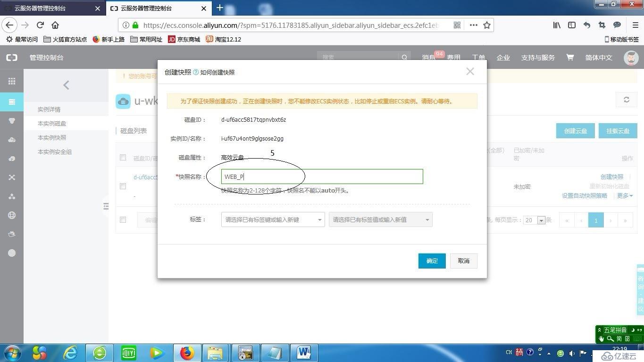Viewport: 644px width, 362px height.
Task: Open Firefox library icon in toolbar
Action: [557, 25]
